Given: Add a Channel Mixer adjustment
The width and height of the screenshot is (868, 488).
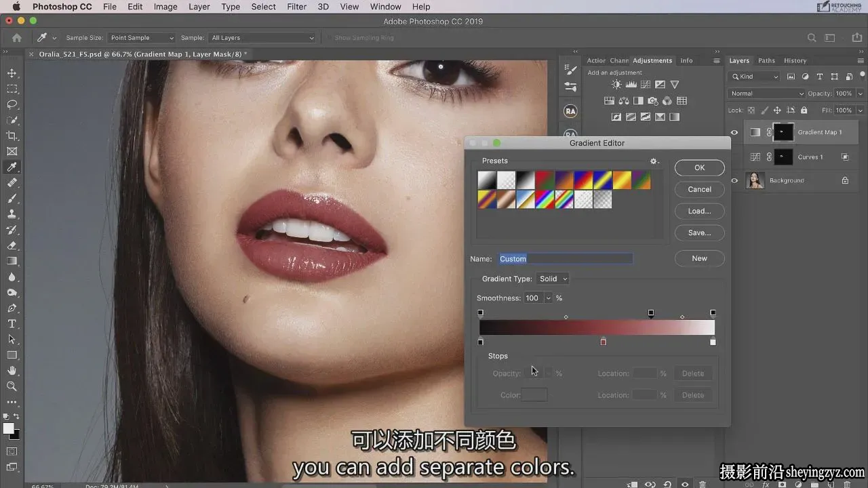Looking at the screenshot, I should (667, 101).
